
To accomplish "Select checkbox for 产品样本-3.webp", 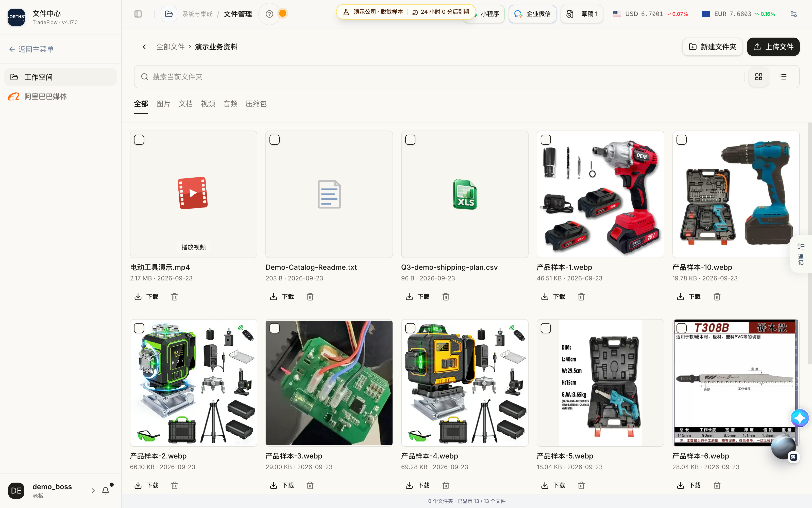I will [x=275, y=328].
